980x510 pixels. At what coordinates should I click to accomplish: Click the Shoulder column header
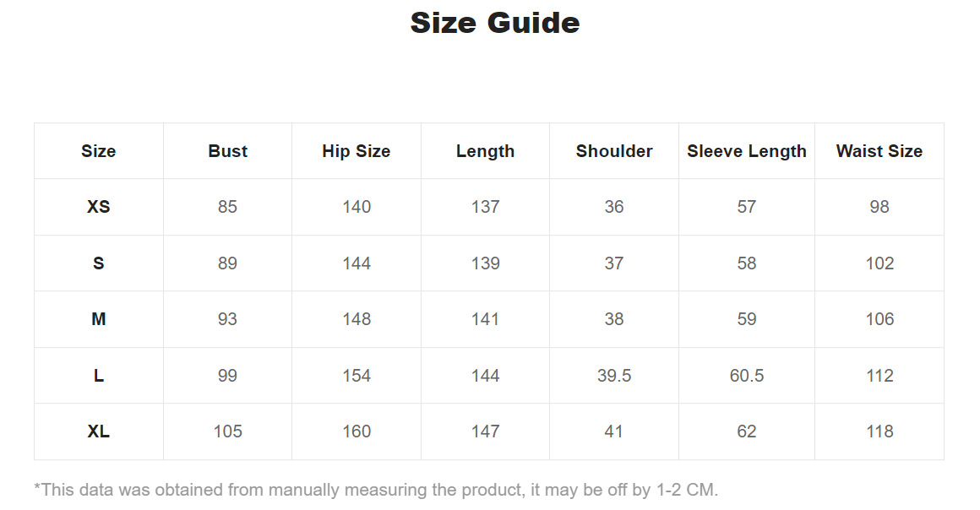point(614,151)
